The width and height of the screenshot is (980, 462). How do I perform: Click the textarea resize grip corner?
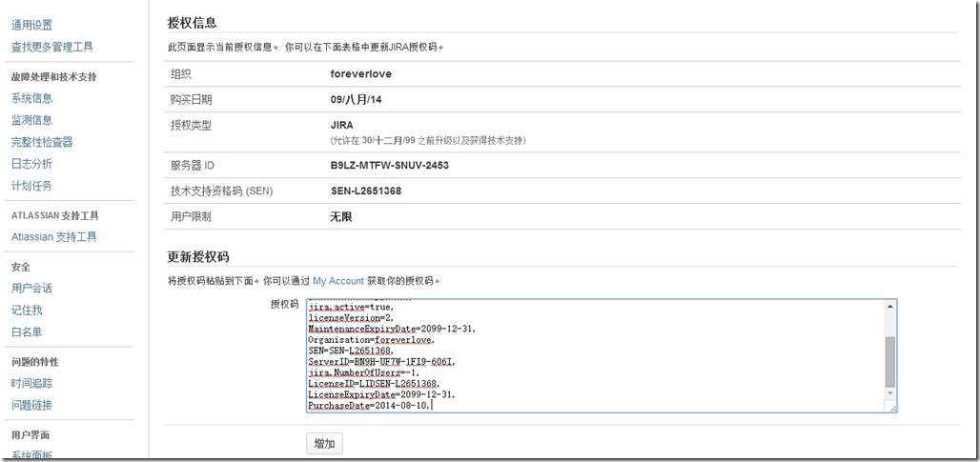click(x=892, y=407)
